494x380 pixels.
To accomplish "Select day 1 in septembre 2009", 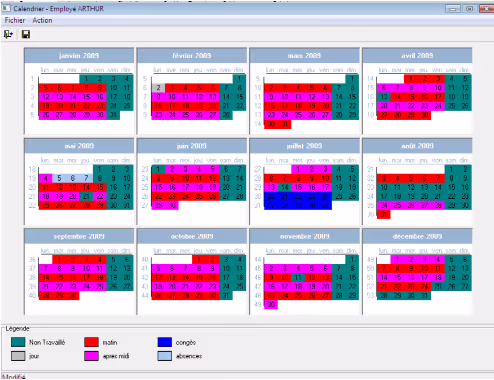I will click(59, 259).
